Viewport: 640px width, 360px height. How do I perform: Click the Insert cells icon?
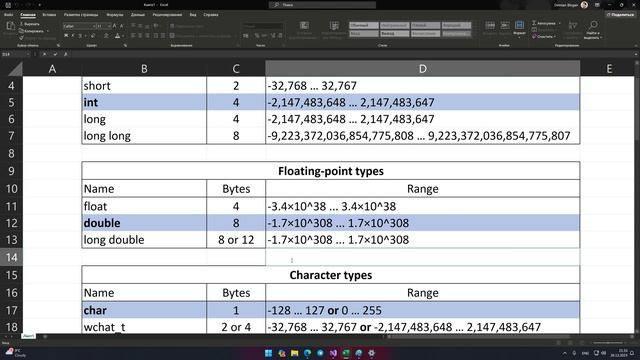click(x=490, y=26)
